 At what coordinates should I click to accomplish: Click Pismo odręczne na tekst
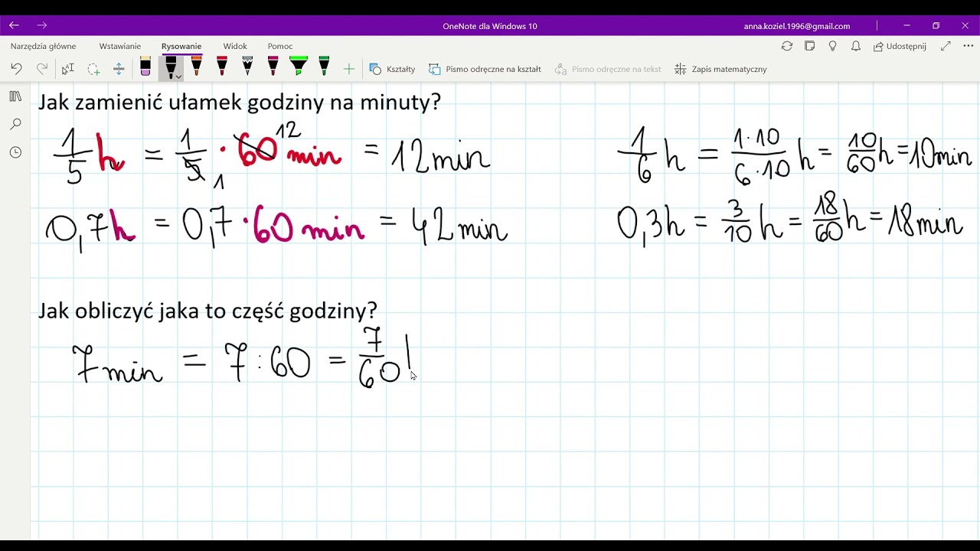608,69
